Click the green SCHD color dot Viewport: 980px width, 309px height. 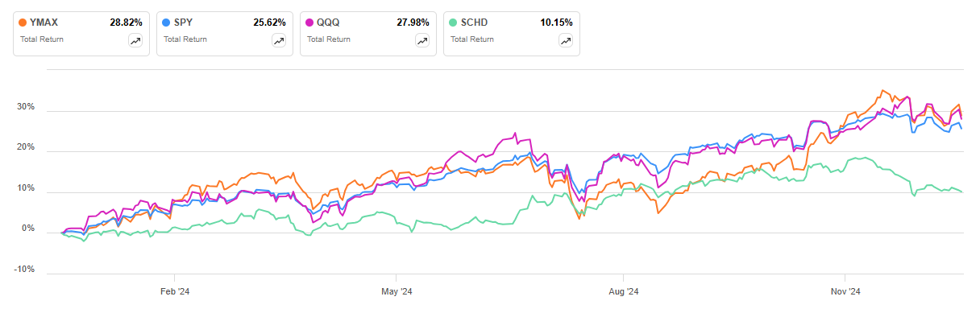(452, 23)
